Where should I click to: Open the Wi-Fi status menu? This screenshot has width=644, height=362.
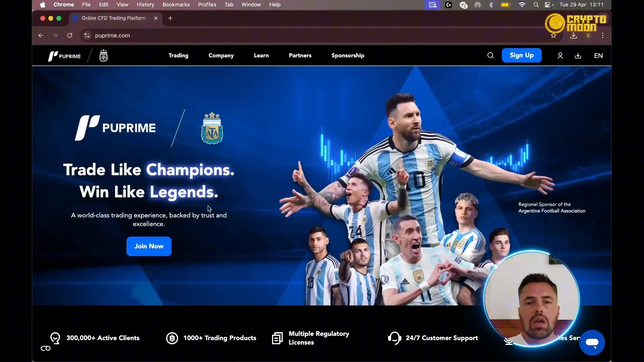522,5
